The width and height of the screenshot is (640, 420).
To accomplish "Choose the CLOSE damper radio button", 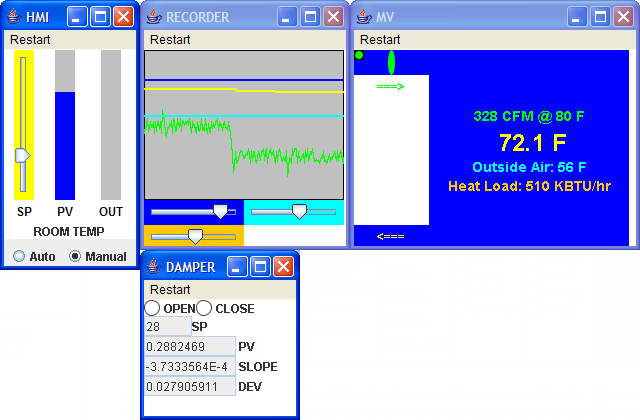I will coord(205,308).
